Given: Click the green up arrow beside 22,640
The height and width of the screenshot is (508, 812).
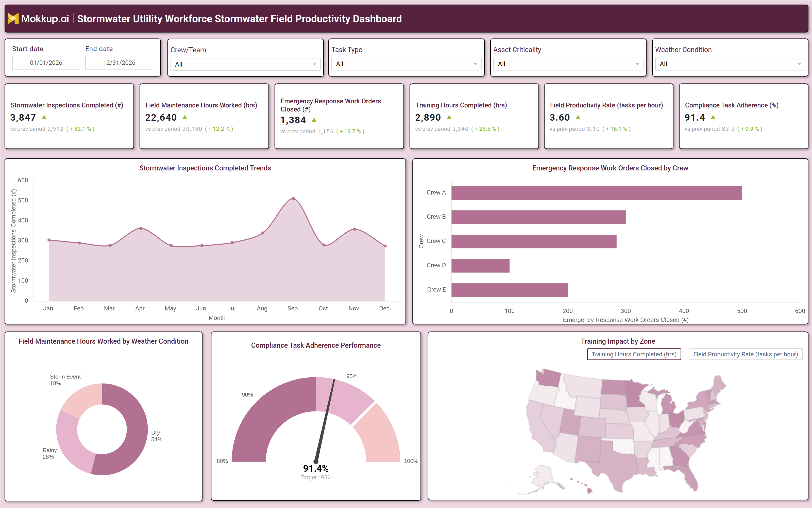Looking at the screenshot, I should click(184, 117).
